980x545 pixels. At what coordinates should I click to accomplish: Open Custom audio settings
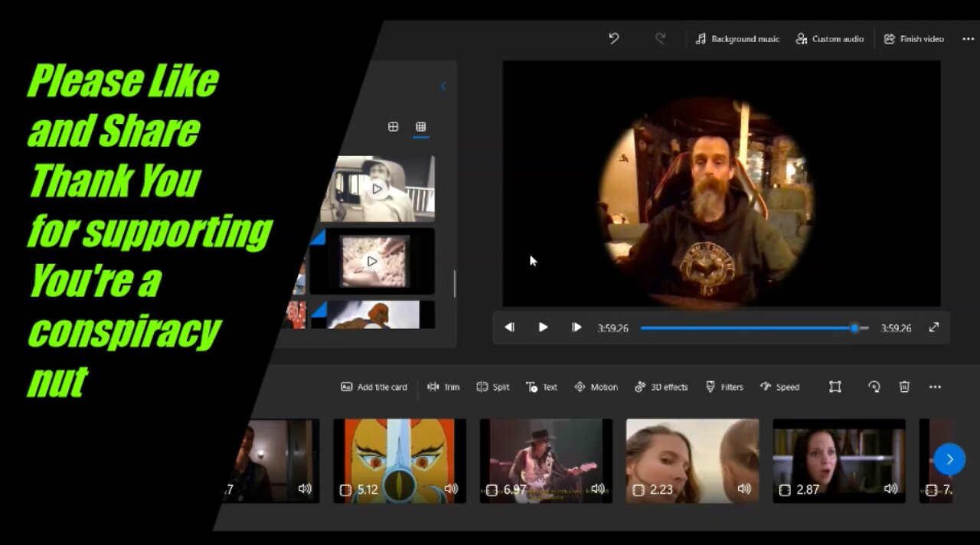point(830,39)
